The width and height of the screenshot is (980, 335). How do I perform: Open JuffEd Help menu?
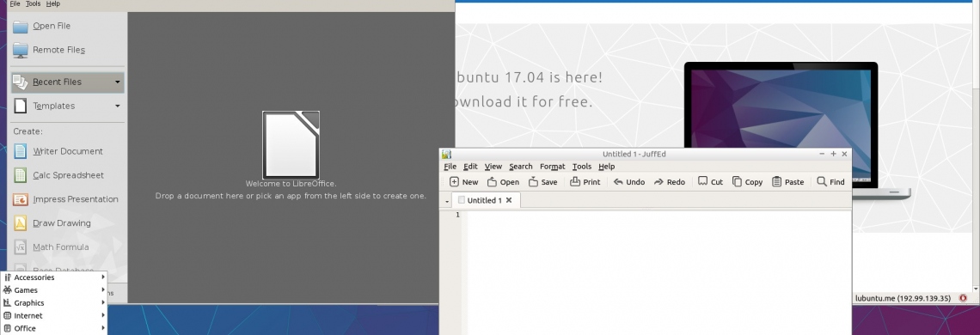(x=606, y=167)
